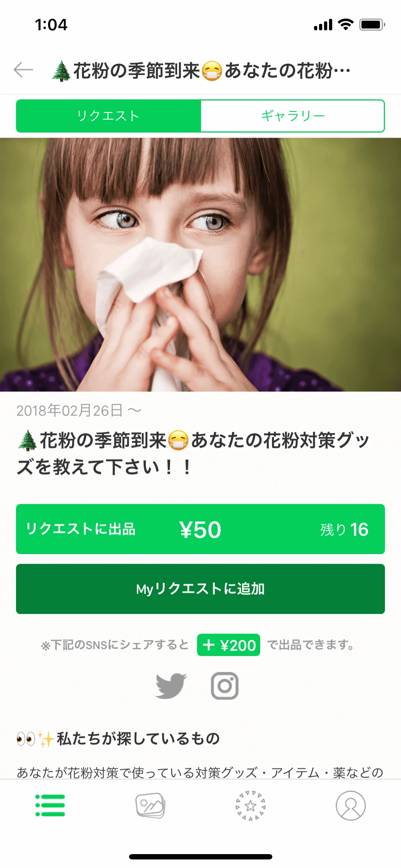This screenshot has width=401, height=868.
Task: Open the profile icon in bottom bar
Action: click(351, 805)
